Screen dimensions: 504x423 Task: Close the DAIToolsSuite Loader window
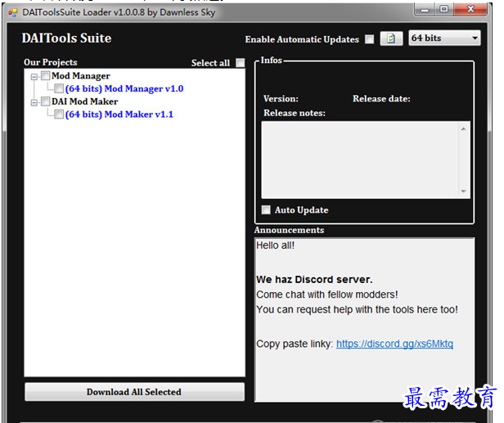coord(470,10)
